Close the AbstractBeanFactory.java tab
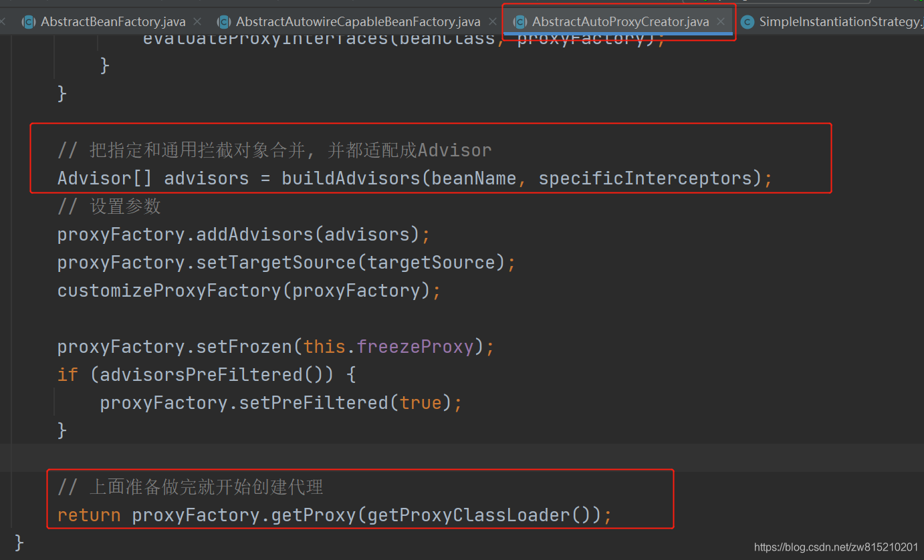The height and width of the screenshot is (560, 924). pyautogui.click(x=197, y=22)
